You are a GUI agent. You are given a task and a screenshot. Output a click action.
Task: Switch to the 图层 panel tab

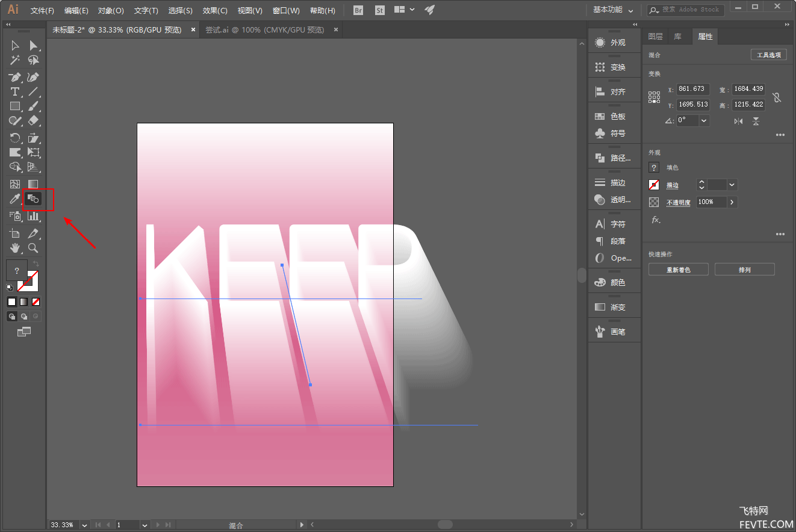pyautogui.click(x=655, y=37)
